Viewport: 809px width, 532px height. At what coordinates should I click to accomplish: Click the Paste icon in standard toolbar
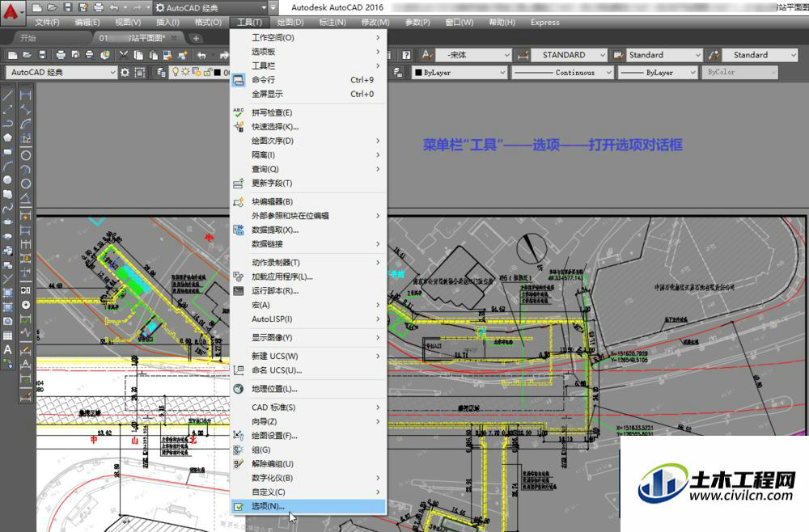(153, 55)
